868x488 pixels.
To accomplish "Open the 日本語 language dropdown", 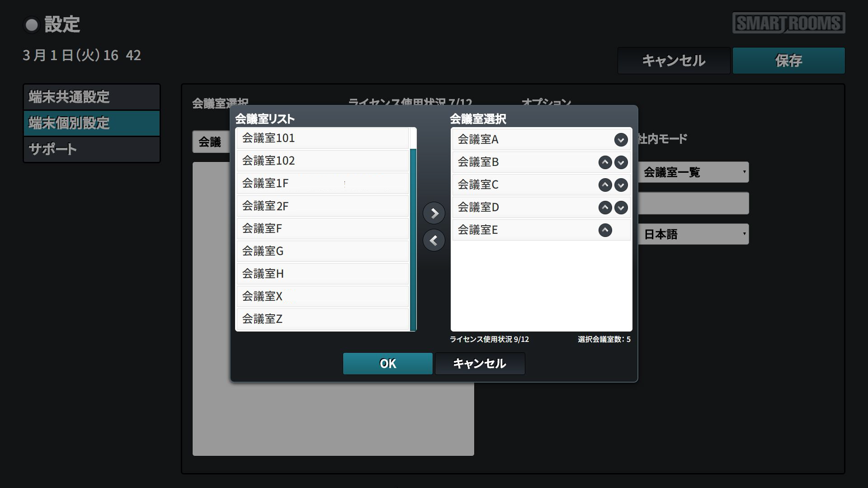I will 693,234.
